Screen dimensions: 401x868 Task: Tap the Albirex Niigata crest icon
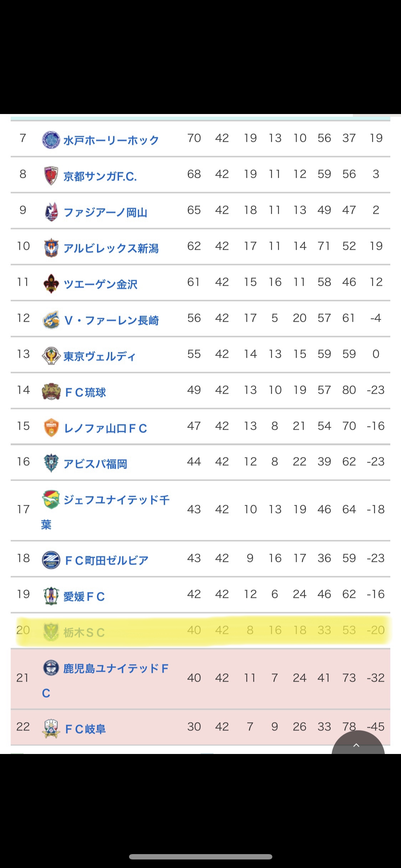click(x=51, y=248)
